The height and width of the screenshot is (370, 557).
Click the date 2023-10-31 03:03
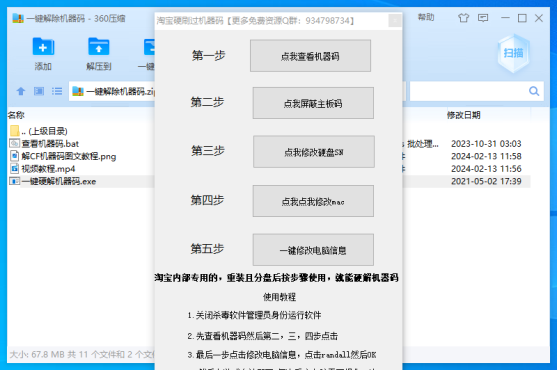[x=486, y=143]
